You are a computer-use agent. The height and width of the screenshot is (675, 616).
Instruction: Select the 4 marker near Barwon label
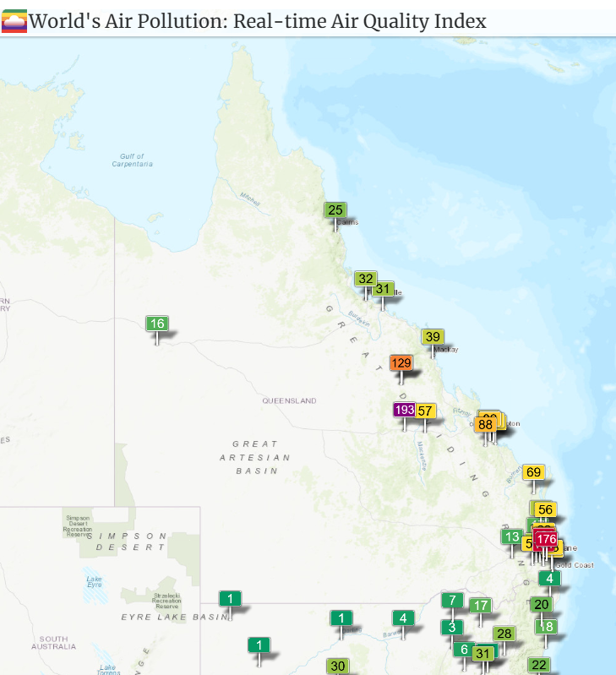tap(403, 618)
